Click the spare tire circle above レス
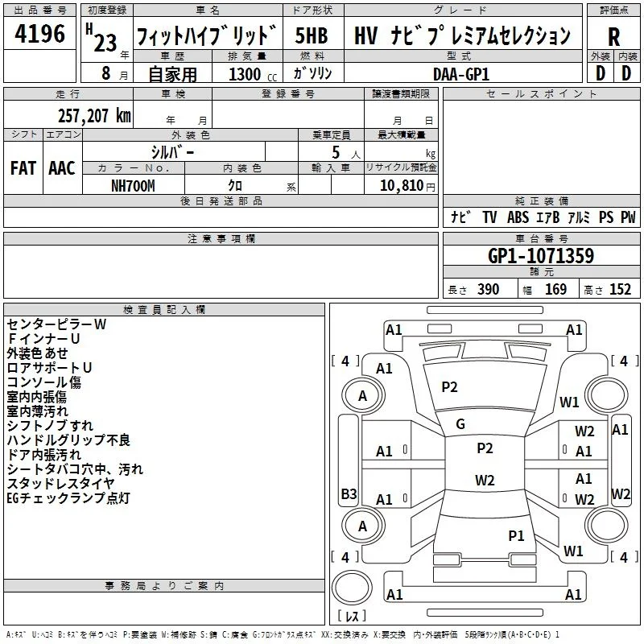The height and width of the screenshot is (644, 644). tap(352, 588)
